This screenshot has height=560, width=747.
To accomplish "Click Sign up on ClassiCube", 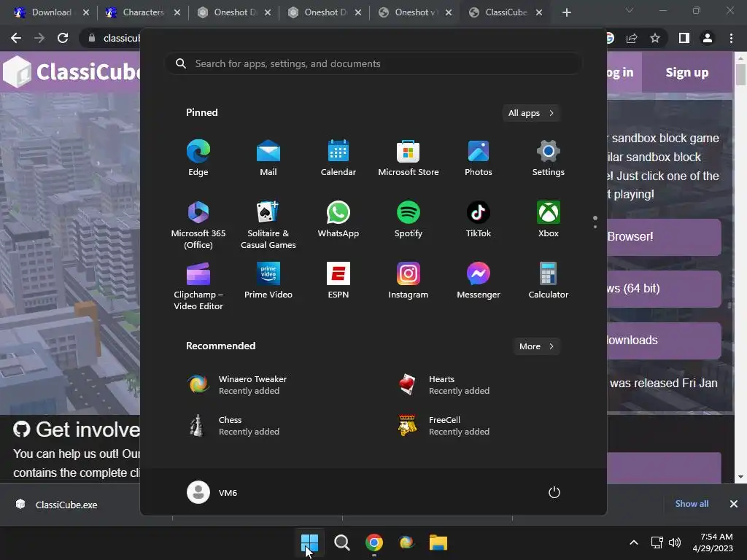I will 686,72.
